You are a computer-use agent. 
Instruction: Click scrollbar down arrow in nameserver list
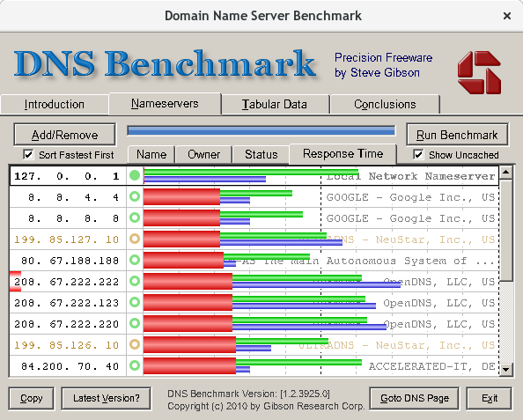(506, 369)
